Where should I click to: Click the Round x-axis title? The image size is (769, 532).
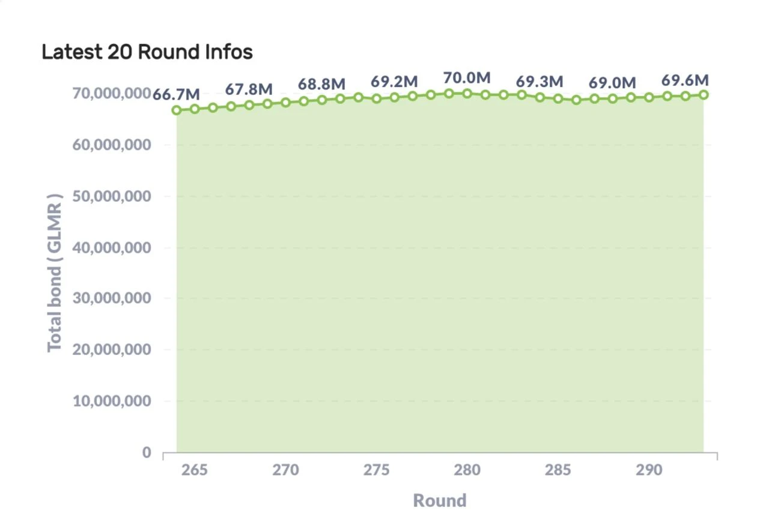point(440,500)
